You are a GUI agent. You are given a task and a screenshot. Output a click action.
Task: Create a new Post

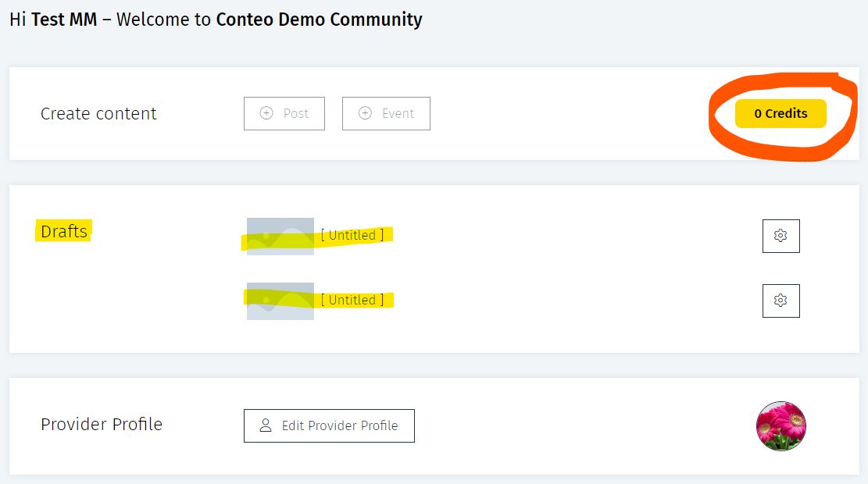click(x=284, y=113)
